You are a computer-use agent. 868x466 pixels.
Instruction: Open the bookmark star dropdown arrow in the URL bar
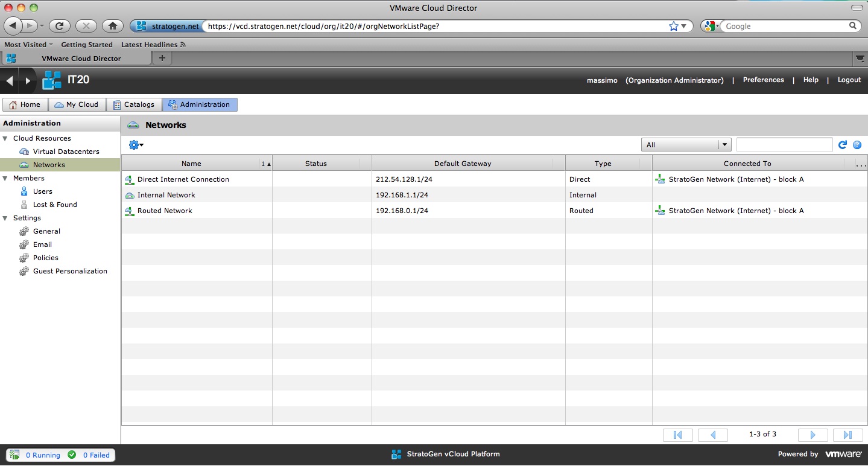pyautogui.click(x=684, y=26)
